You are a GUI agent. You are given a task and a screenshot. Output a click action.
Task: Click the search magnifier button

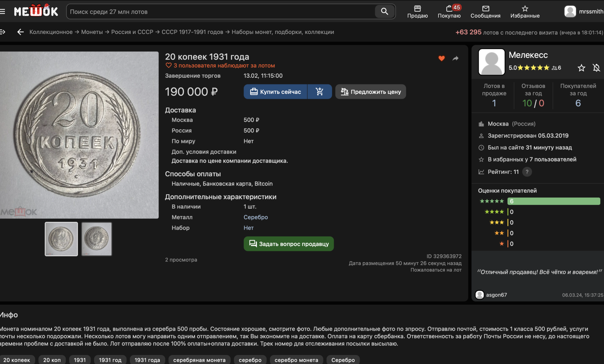pyautogui.click(x=384, y=11)
